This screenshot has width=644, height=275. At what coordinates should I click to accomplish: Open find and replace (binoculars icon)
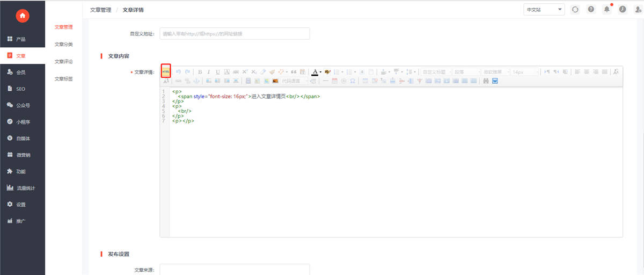point(486,81)
